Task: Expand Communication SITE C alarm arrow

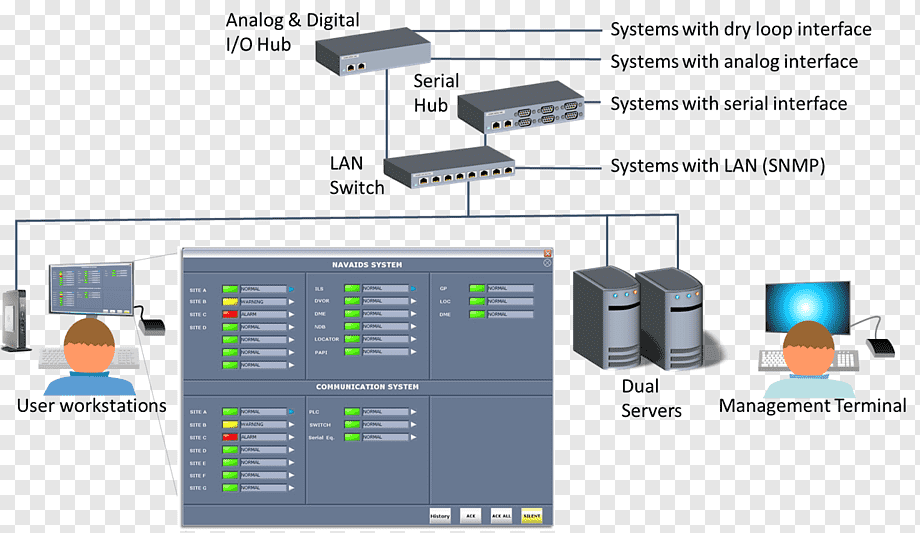Action: [291, 437]
